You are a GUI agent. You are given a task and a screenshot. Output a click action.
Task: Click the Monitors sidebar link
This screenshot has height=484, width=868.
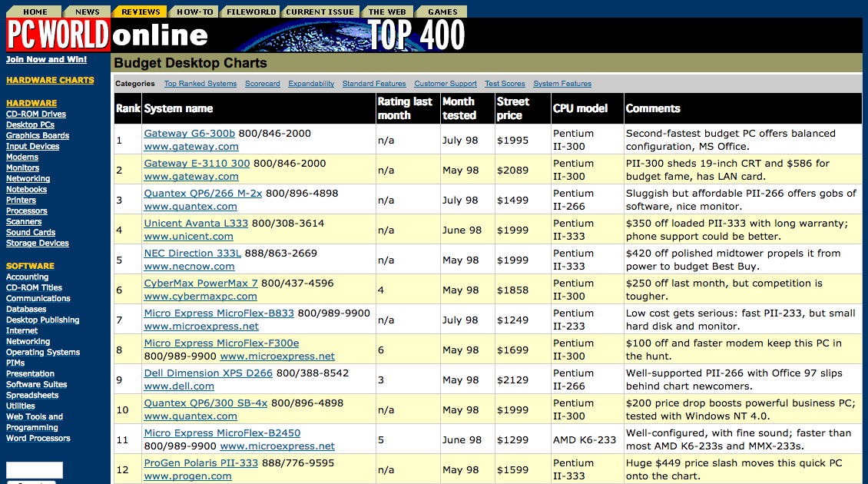click(23, 167)
